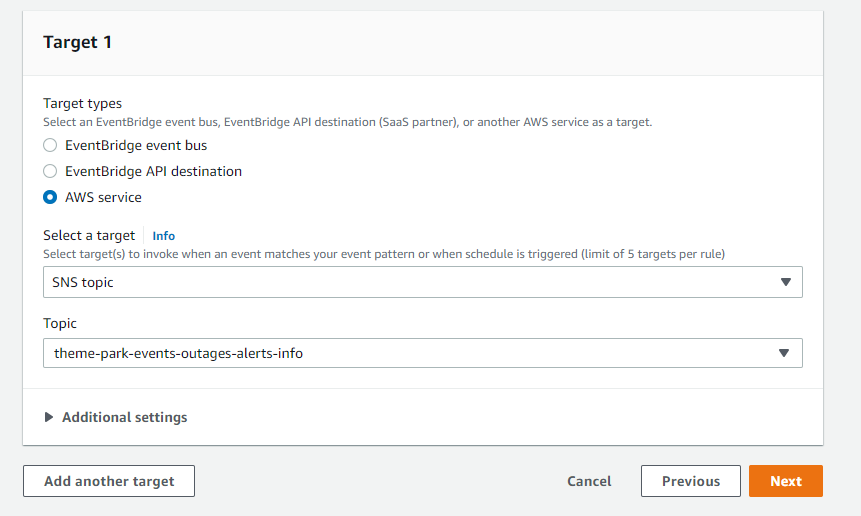Click the EventBridge API destination label text
Screen dimensions: 861x516
pos(153,171)
